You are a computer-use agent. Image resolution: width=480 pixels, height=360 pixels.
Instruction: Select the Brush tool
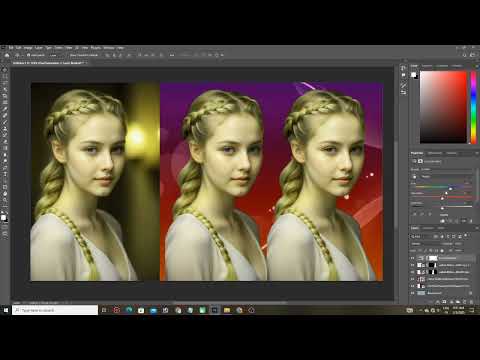coord(5,122)
